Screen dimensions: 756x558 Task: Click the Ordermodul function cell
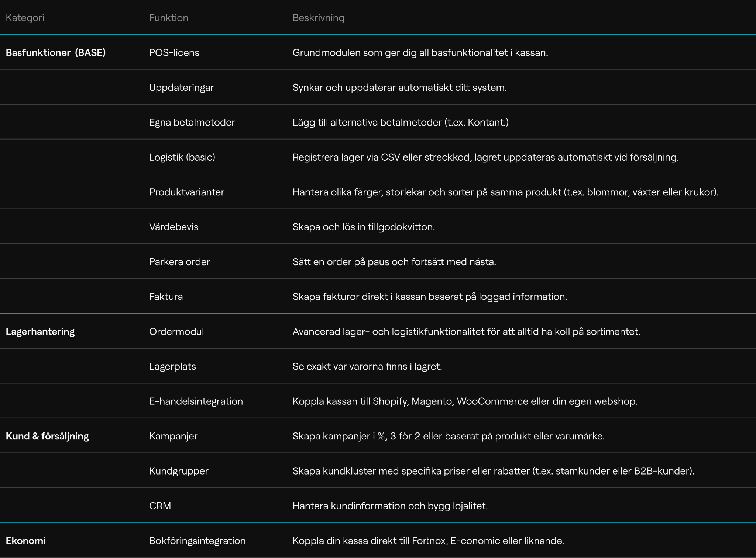pyautogui.click(x=176, y=331)
